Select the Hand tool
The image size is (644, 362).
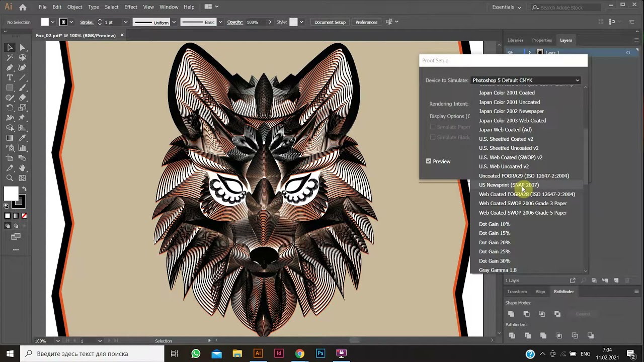point(22,168)
